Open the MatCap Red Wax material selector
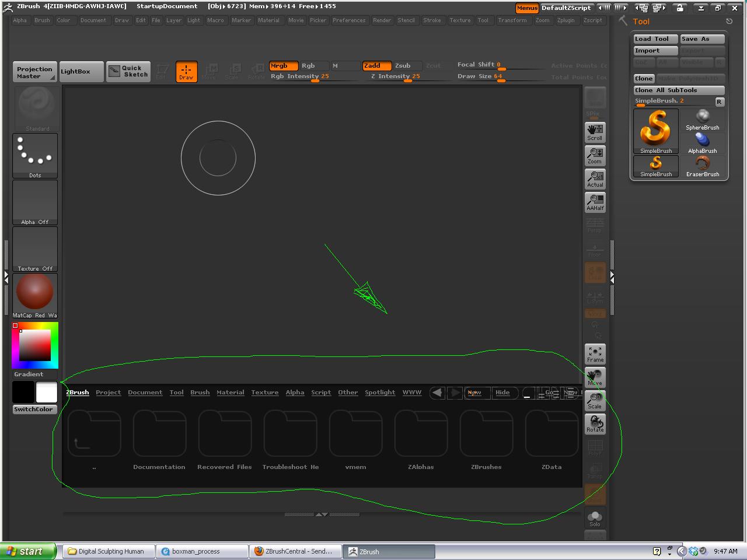The width and height of the screenshot is (747, 560). tap(35, 296)
